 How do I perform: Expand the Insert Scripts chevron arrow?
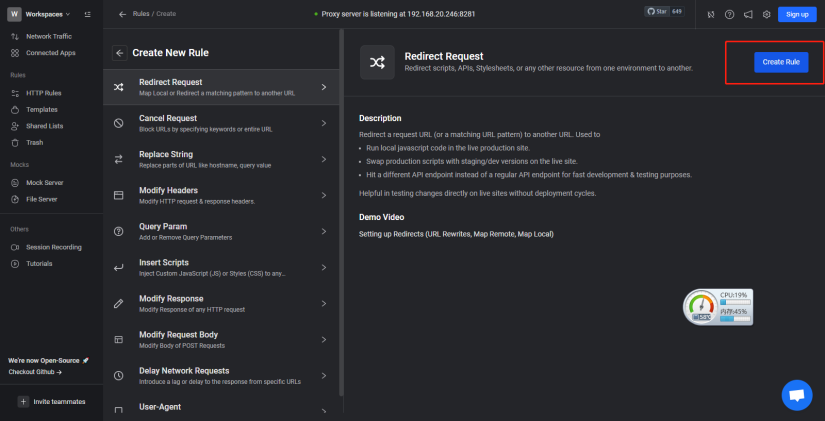click(324, 267)
